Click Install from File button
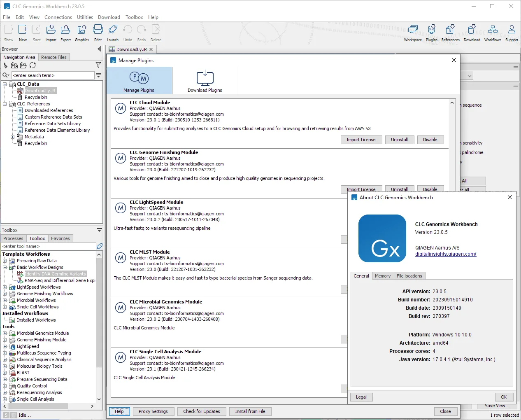This screenshot has height=420, width=521. point(250,411)
